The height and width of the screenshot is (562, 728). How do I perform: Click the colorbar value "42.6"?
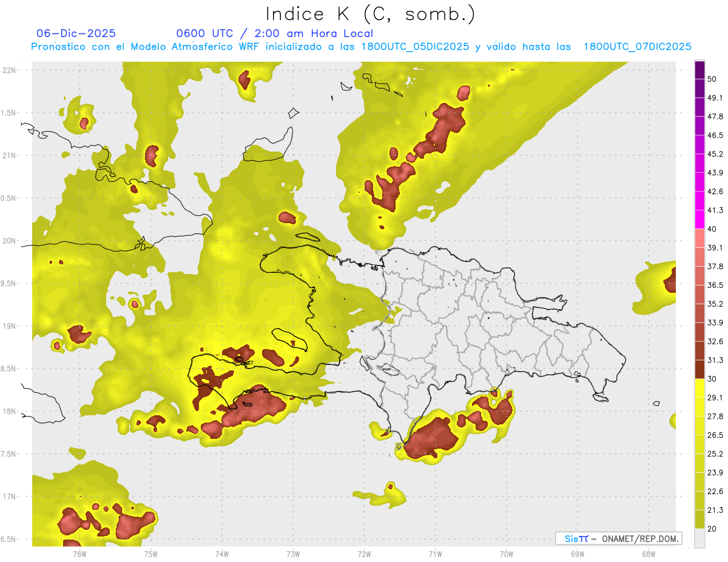point(715,192)
